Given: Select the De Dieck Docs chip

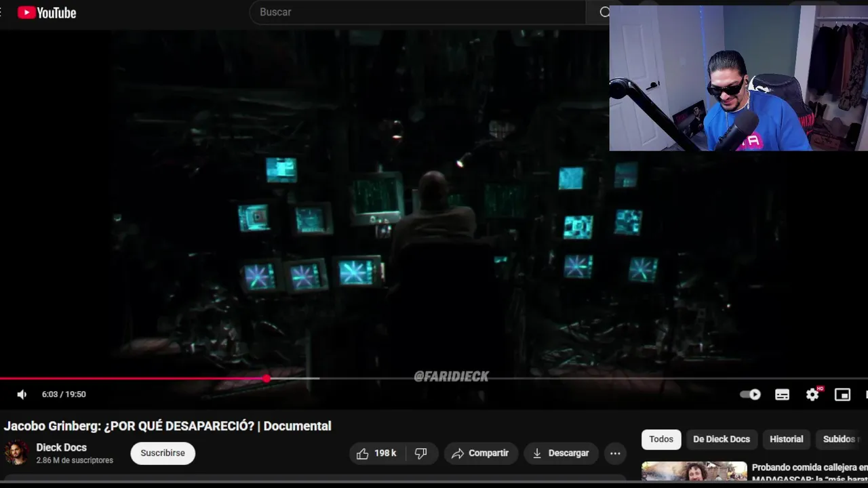Looking at the screenshot, I should click(x=722, y=439).
